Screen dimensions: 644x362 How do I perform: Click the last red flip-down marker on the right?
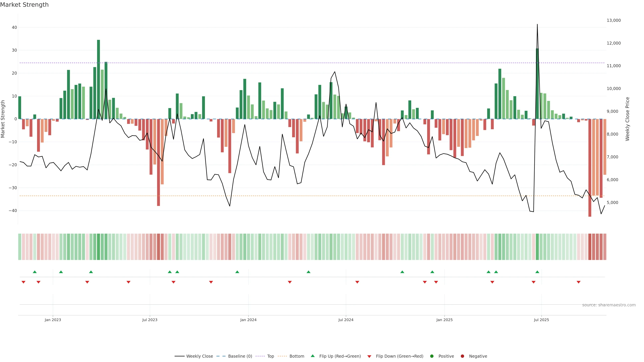coord(578,282)
